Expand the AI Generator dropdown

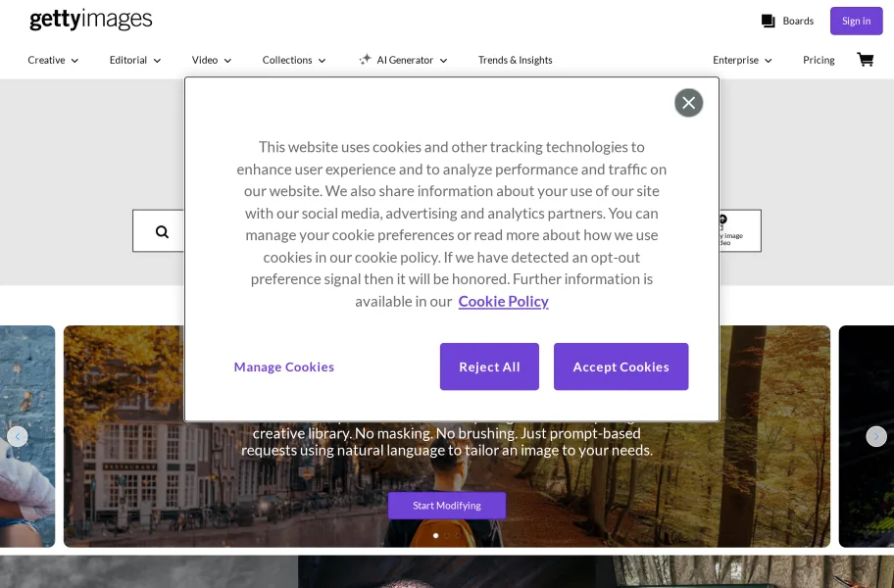point(403,60)
